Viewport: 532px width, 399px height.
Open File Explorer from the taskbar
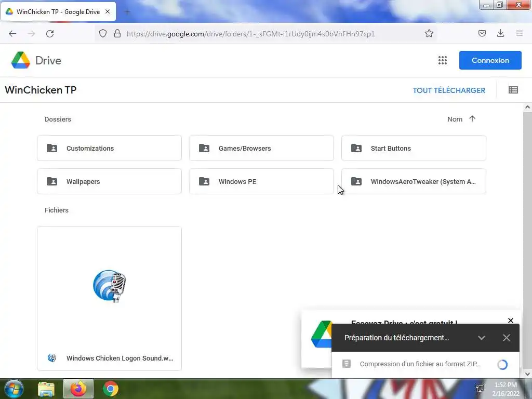click(46, 389)
